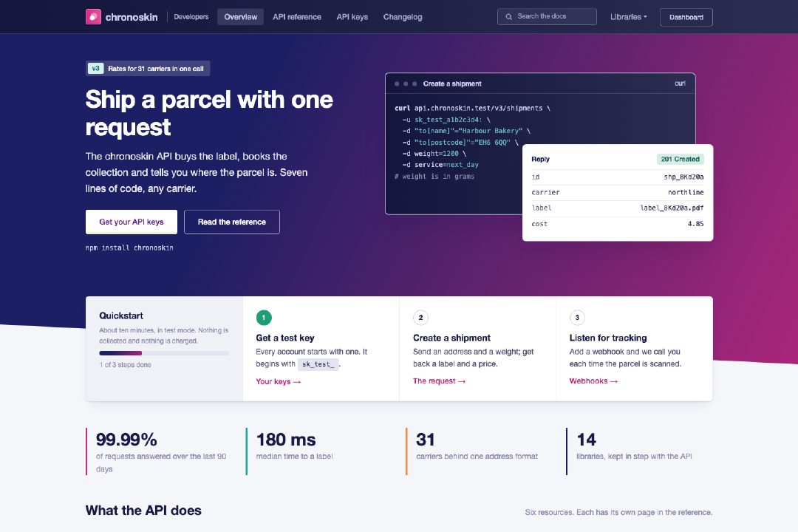Click Read the reference button
The width and height of the screenshot is (798, 532).
tap(231, 222)
